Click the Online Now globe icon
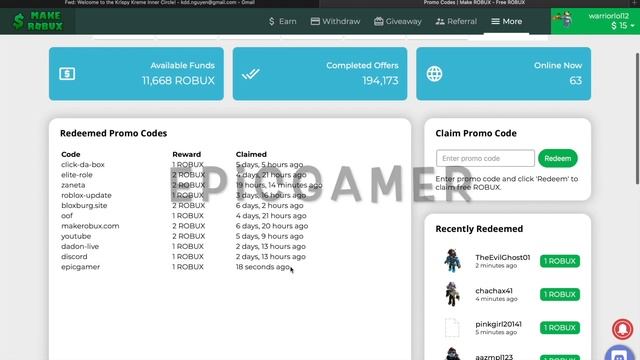 click(x=434, y=74)
